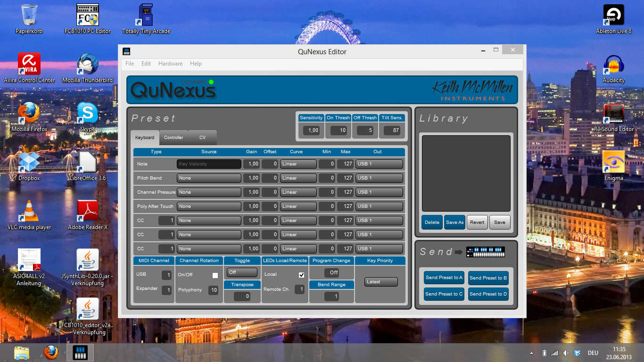Open the Help menu

point(196,64)
